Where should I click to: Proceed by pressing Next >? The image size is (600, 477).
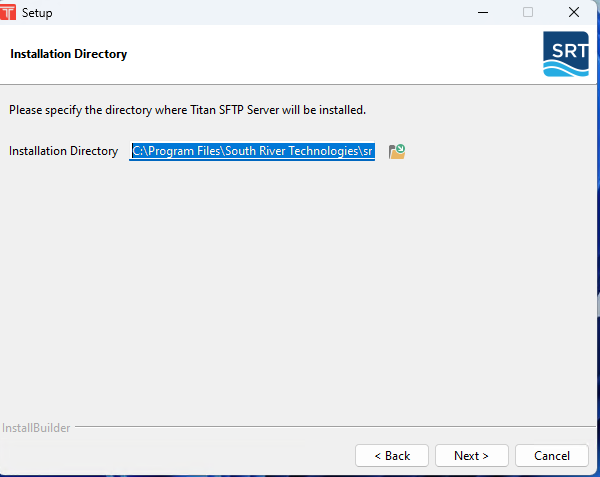[x=471, y=455]
